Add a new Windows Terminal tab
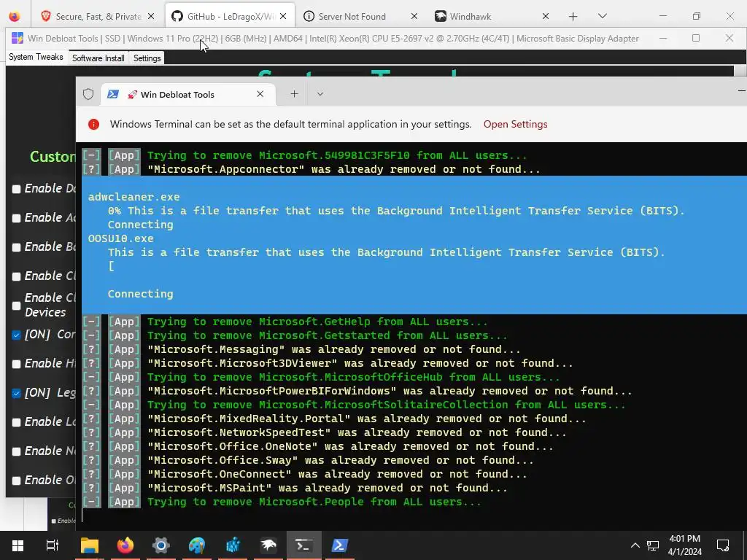This screenshot has width=747, height=560. [294, 94]
